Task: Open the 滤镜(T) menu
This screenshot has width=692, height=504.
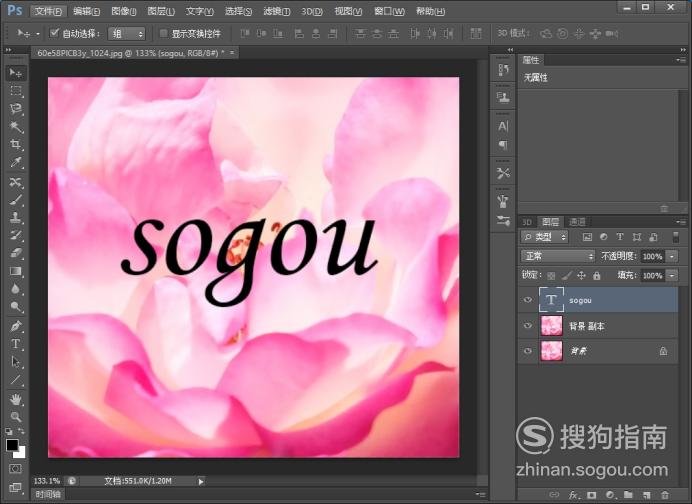Action: (277, 11)
